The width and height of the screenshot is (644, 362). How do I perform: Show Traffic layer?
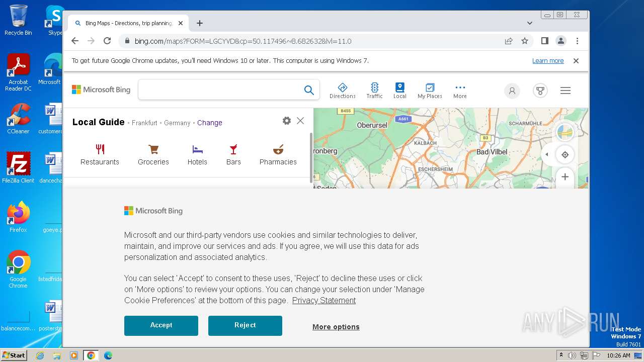(x=374, y=90)
